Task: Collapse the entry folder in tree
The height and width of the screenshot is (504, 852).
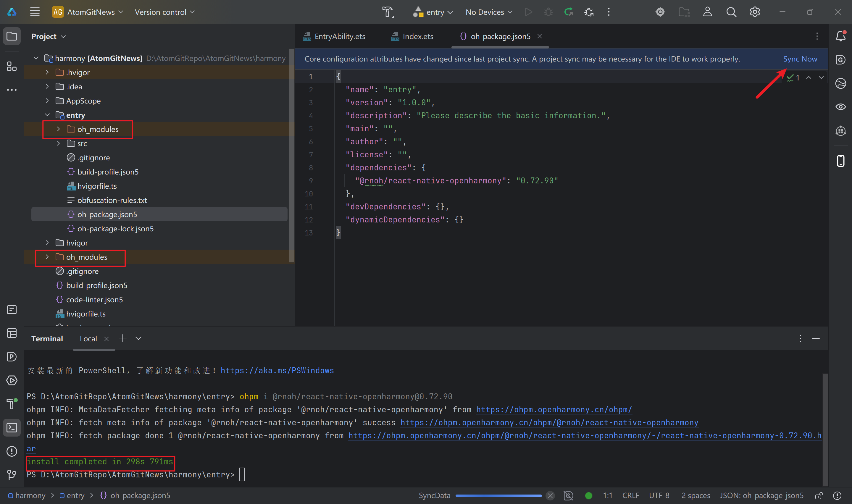Action: (x=47, y=115)
